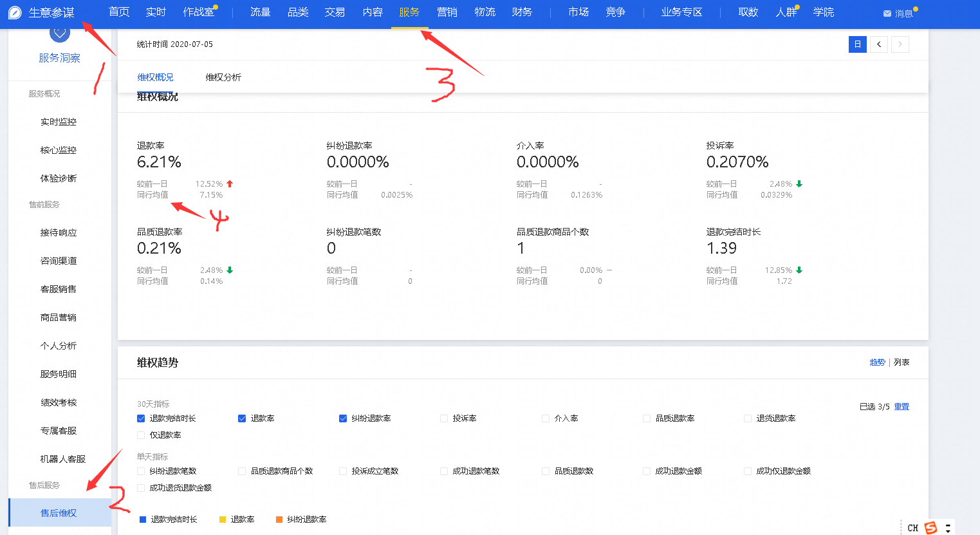The image size is (980, 535).
Task: Go to the 品类 menu
Action: point(298,12)
